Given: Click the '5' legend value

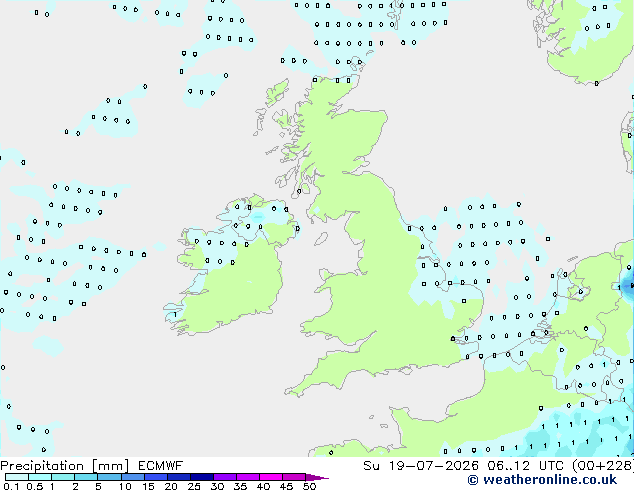Looking at the screenshot, I should click(98, 486).
